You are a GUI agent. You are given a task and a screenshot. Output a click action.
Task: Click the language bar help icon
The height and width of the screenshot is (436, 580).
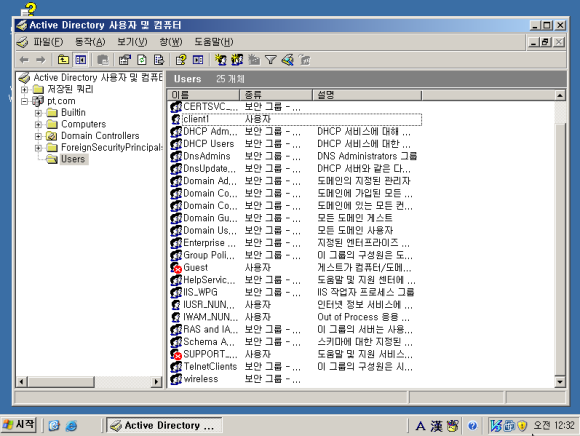coord(472,426)
